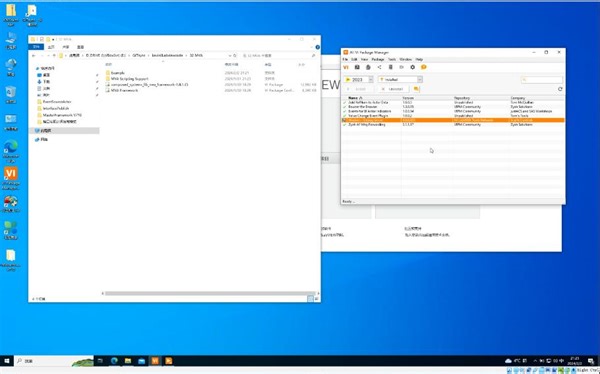Click the trash-like icon in VIPM toolbar

coord(390,67)
